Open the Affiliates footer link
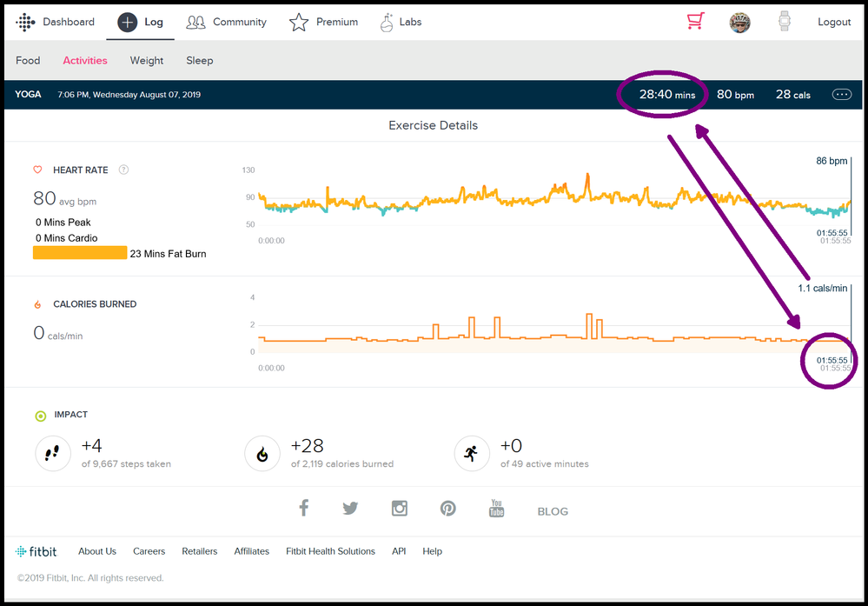 point(251,551)
